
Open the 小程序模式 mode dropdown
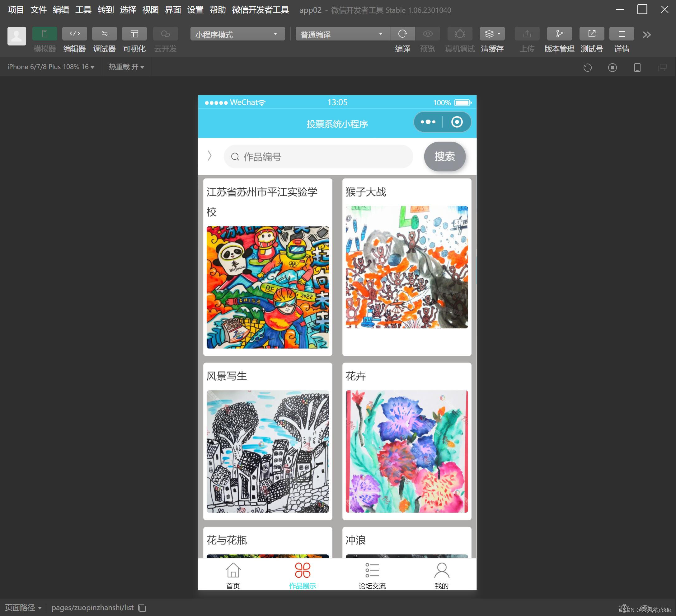click(237, 34)
